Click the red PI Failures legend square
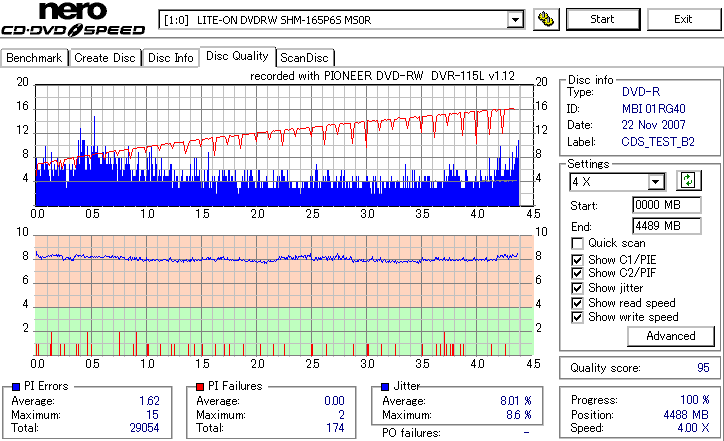Viewport: 724px width, 441px height. 200,387
